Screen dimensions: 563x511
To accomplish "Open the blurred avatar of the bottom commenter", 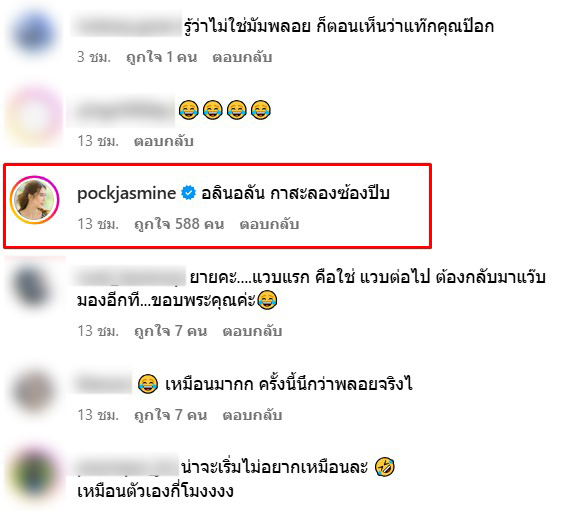I will click(35, 474).
